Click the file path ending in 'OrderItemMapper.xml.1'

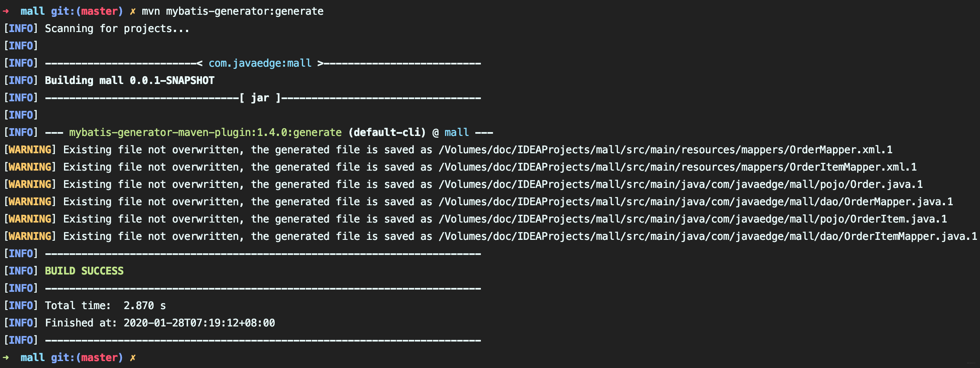tap(678, 167)
